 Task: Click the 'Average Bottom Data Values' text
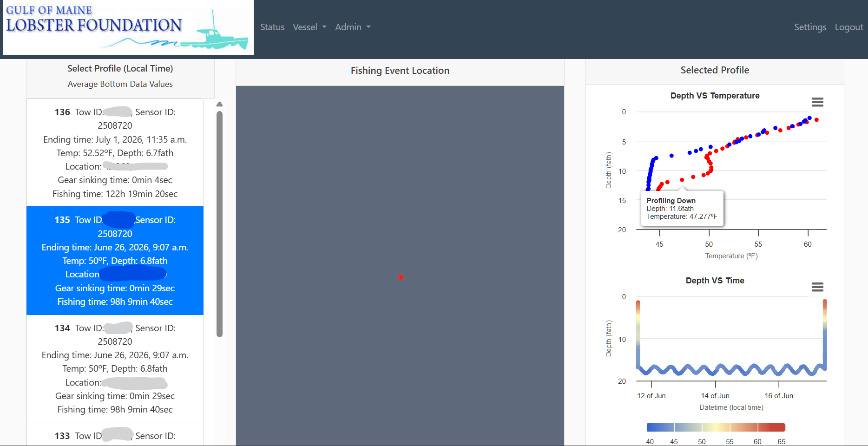tap(120, 84)
